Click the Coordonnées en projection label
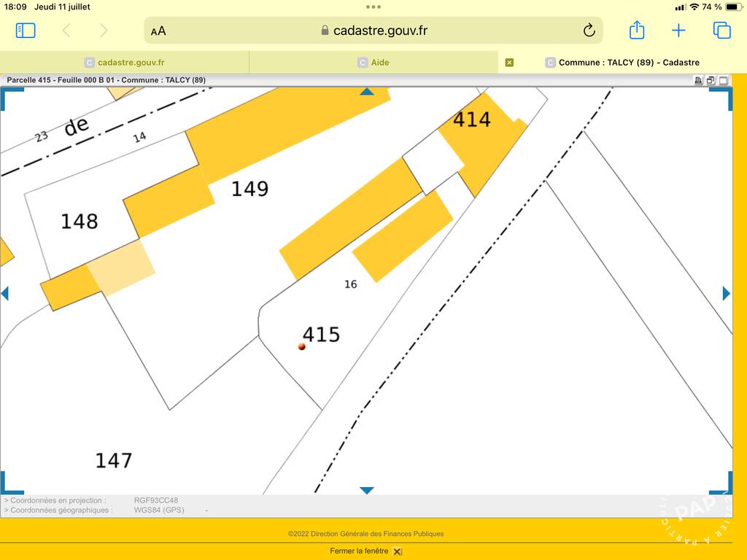 [x=55, y=500]
